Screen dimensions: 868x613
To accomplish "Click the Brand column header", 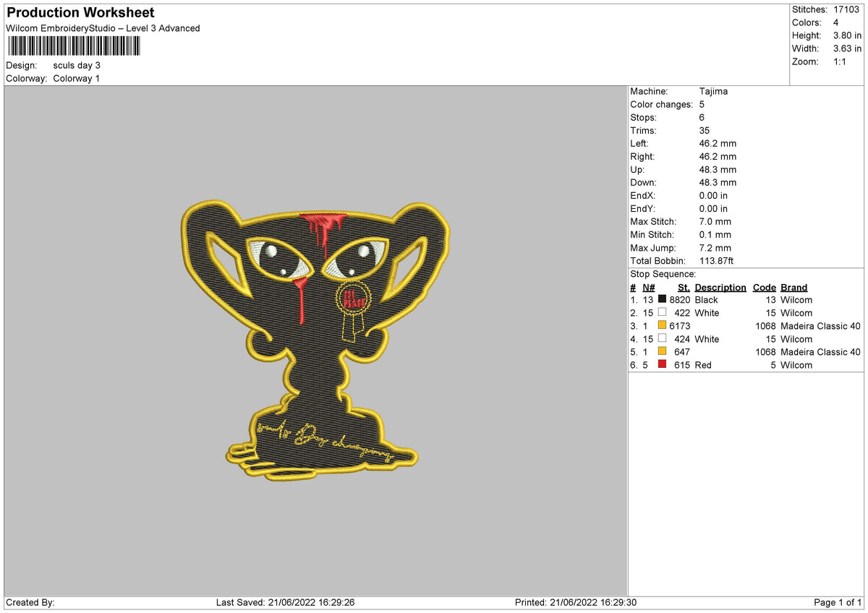I will pos(794,288).
